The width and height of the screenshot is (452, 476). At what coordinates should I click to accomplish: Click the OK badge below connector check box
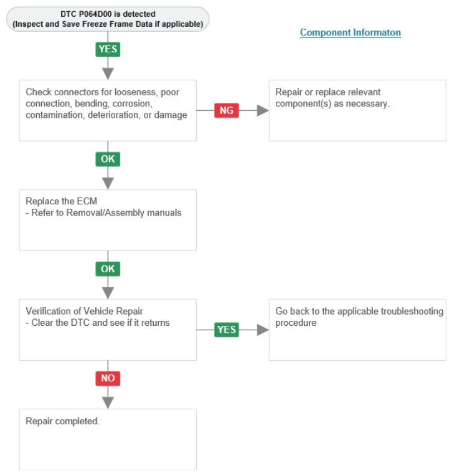108,159
